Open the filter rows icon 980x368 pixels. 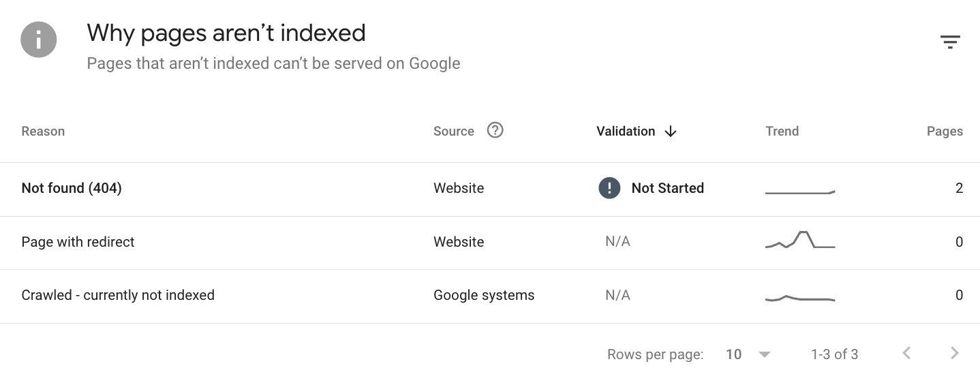coord(950,42)
